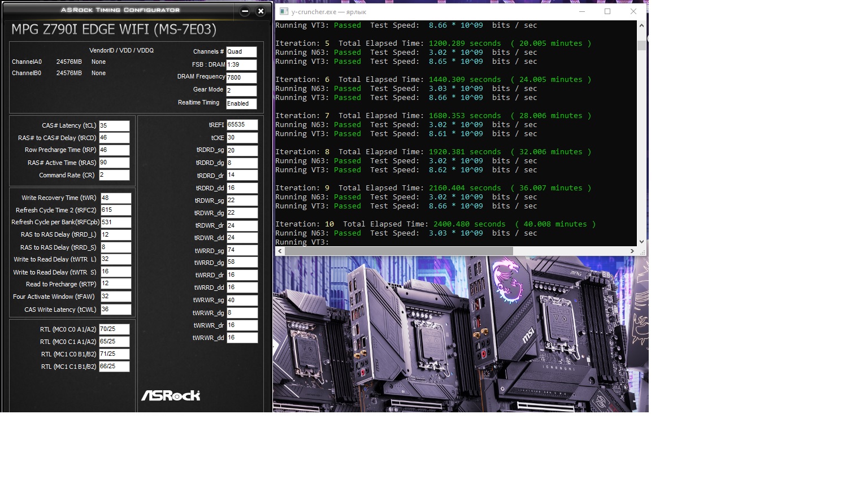This screenshot has width=868, height=488.
Task: Click the console's scroll up arrow
Action: pyautogui.click(x=641, y=26)
